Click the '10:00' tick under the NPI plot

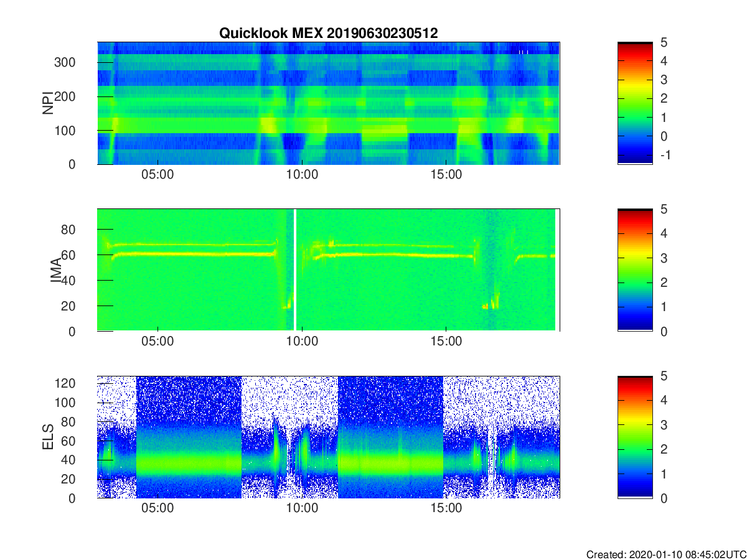pos(303,175)
